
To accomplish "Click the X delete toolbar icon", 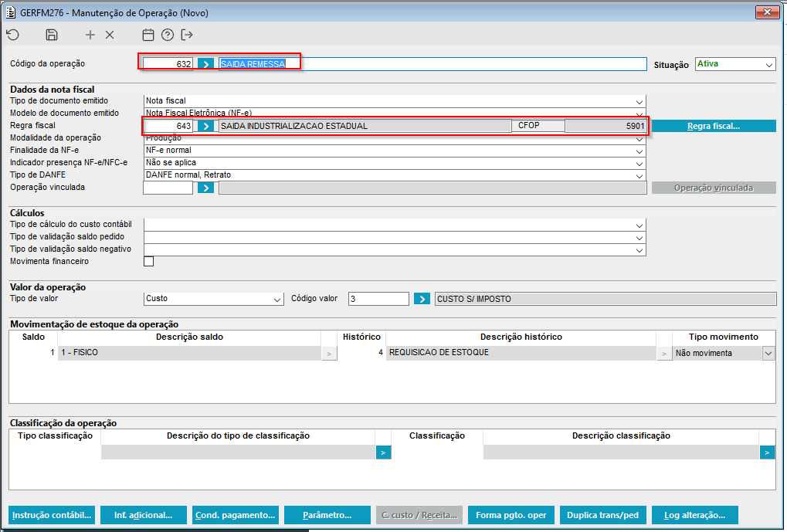I will pos(110,35).
